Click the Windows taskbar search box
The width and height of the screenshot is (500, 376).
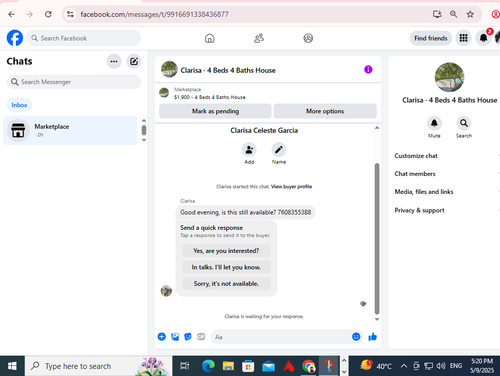(x=98, y=366)
